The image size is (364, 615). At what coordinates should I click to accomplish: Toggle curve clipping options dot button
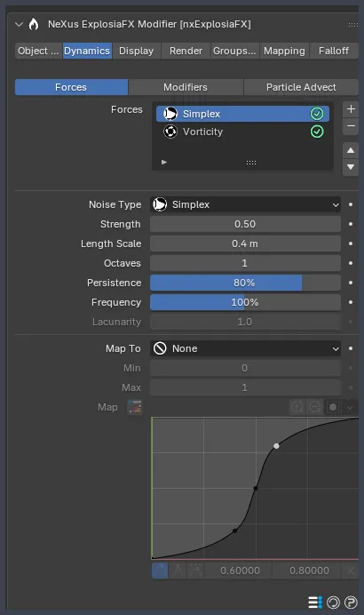point(333,408)
